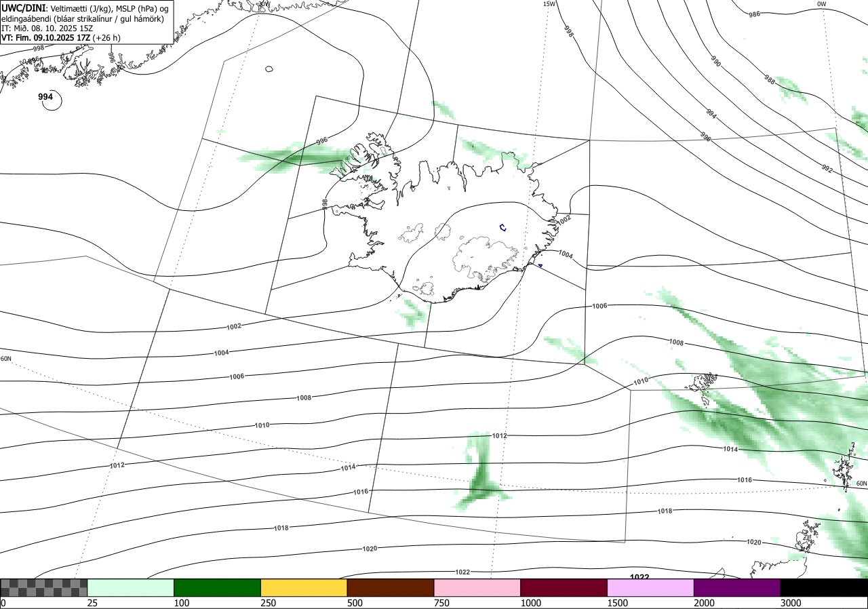
Task: Click the legend value '1500'
Action: click(617, 603)
